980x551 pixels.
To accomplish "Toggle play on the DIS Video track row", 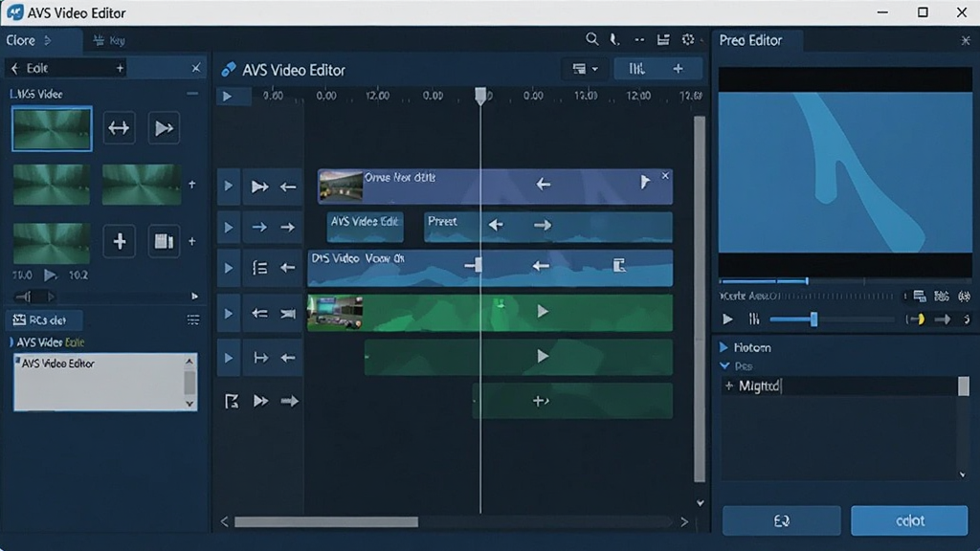I will pos(228,268).
